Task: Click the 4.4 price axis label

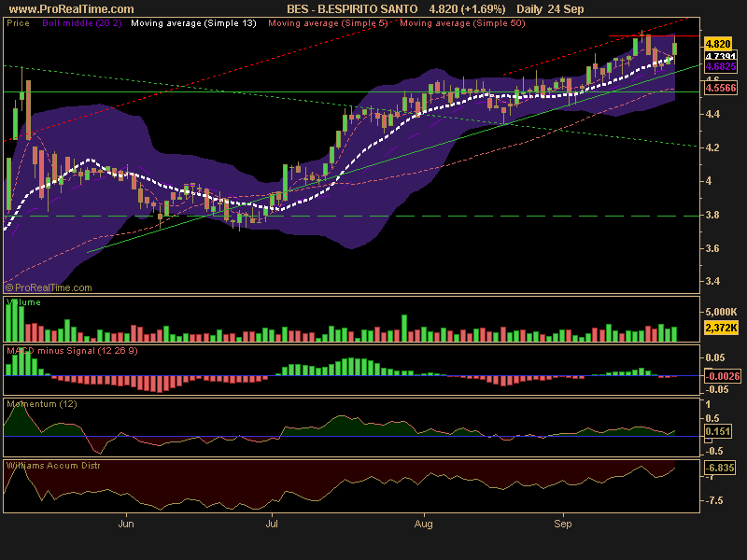Action: (x=712, y=114)
